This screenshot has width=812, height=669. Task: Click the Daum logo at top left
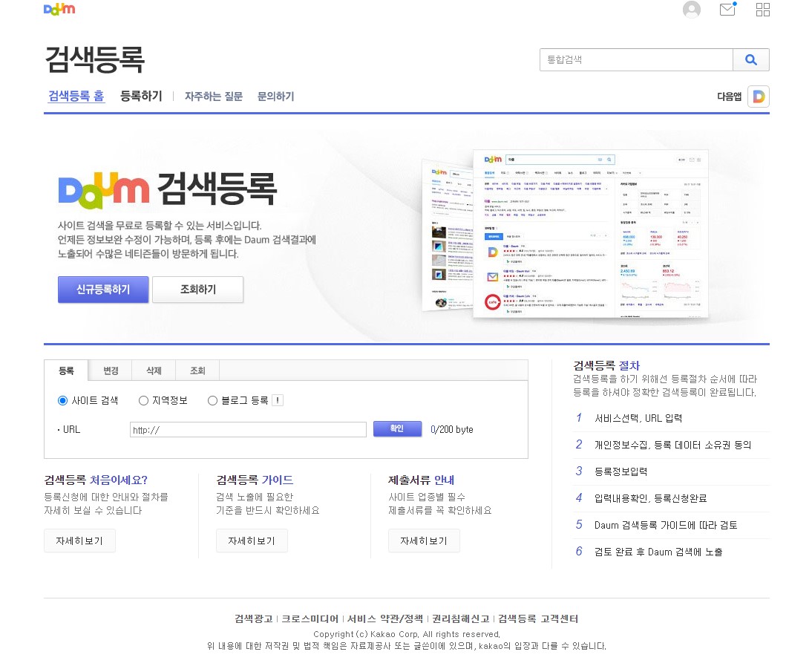click(59, 10)
